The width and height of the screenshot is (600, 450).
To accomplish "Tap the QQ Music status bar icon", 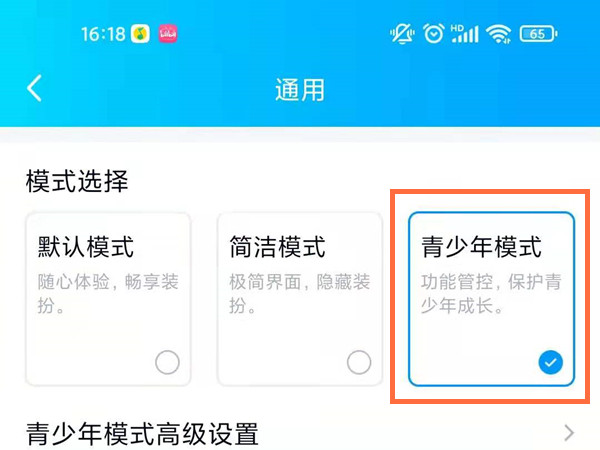I will coord(140,34).
